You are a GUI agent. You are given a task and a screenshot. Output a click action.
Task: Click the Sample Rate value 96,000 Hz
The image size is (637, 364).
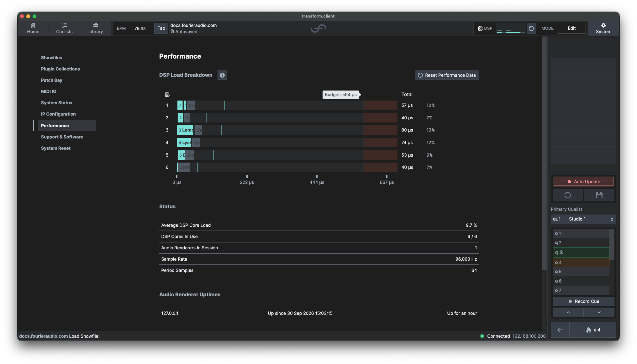(466, 259)
